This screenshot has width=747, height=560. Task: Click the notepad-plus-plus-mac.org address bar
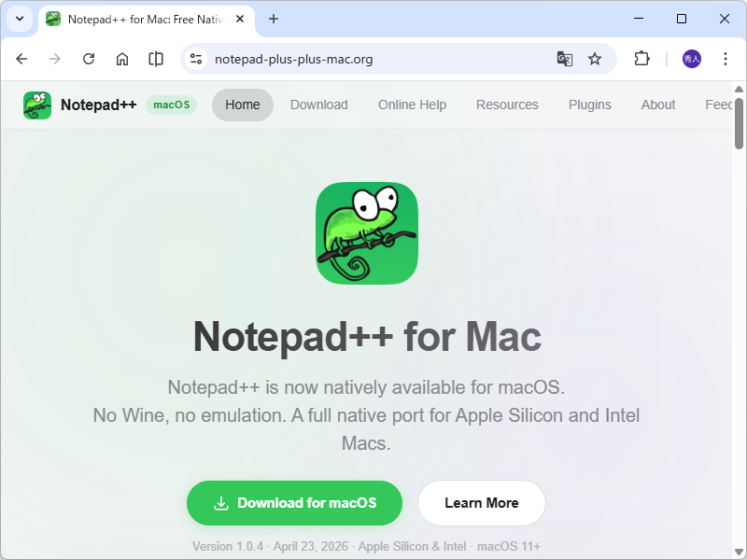pyautogui.click(x=299, y=58)
